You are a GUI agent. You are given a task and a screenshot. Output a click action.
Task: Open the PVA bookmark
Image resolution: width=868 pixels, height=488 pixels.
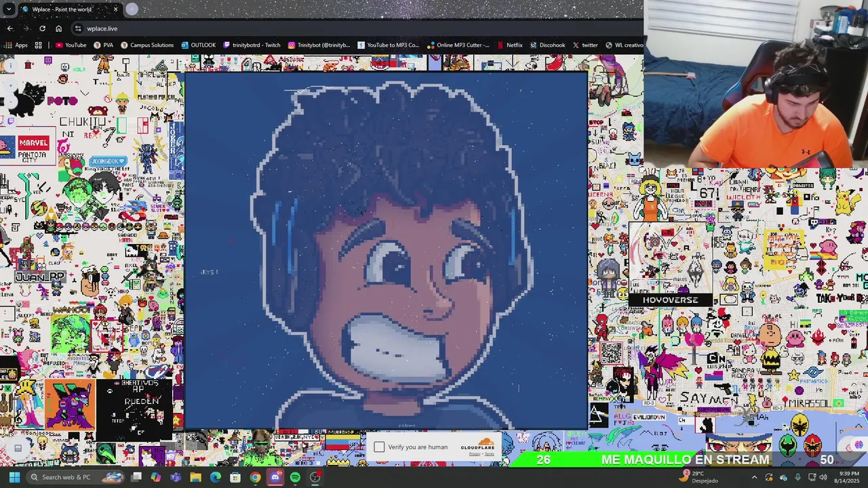pyautogui.click(x=103, y=45)
